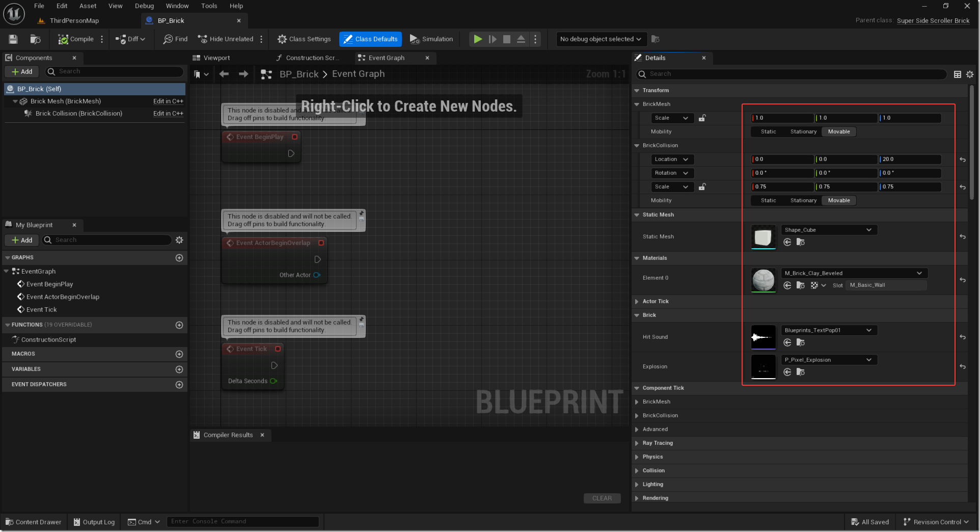
Task: Reset BrickCollision Location to default
Action: click(963, 159)
